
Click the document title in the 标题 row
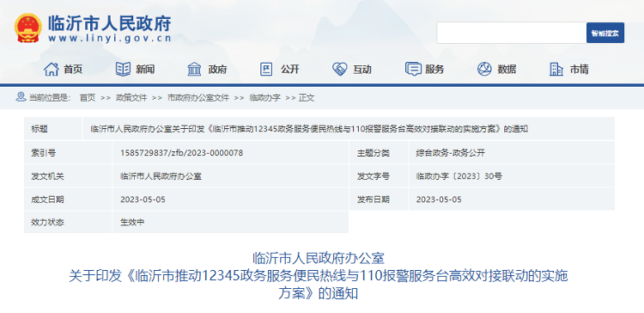[x=309, y=129]
